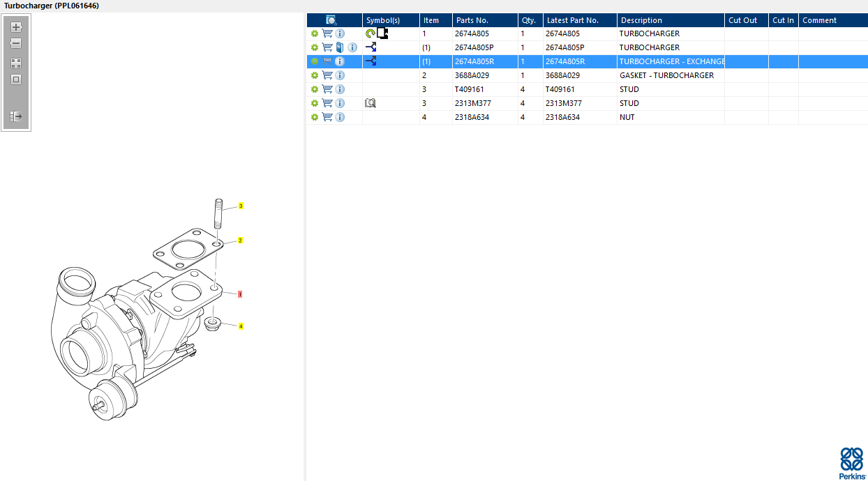Click the four-squares view icon in diagram toolbar
The image size is (868, 481).
pyautogui.click(x=16, y=63)
